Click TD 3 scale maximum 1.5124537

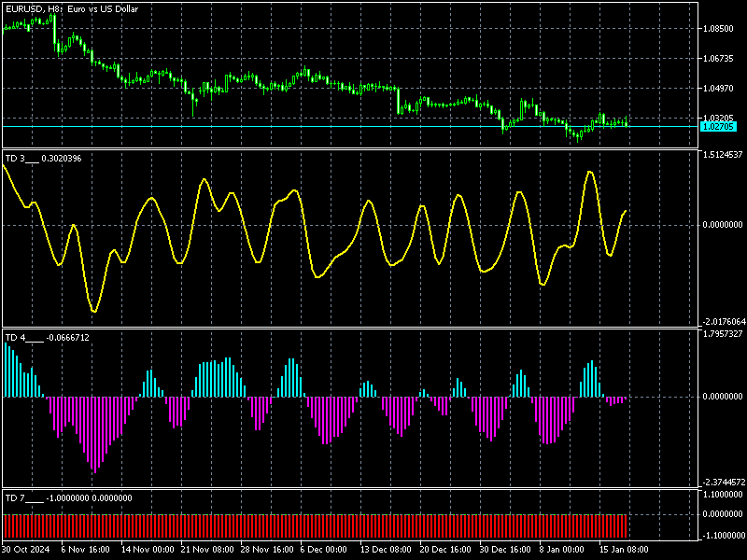point(723,155)
